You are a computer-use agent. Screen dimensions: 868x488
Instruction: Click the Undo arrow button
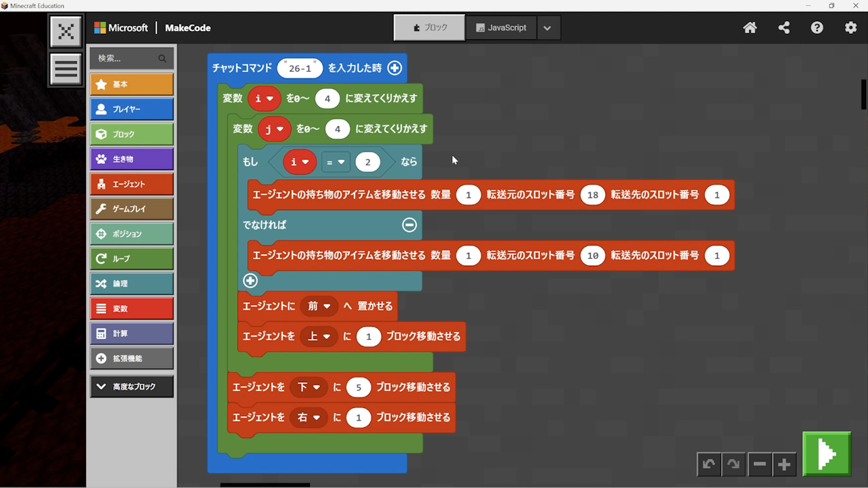click(709, 464)
